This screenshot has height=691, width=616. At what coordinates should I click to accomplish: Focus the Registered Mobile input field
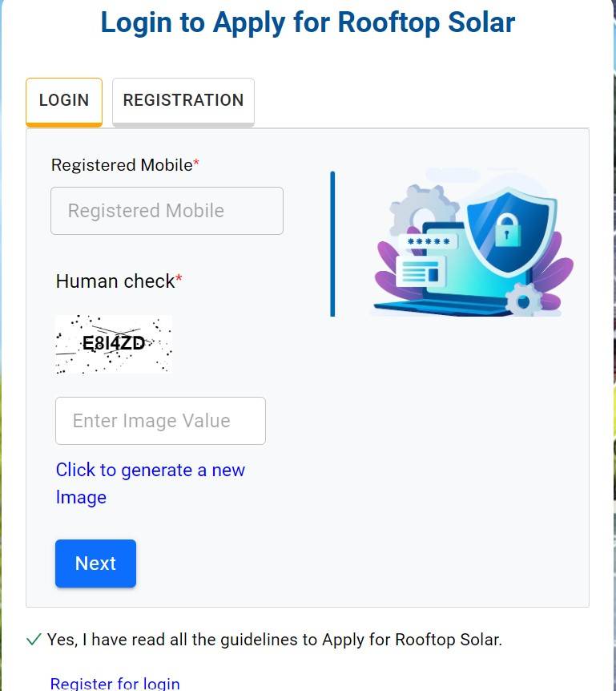click(x=167, y=211)
